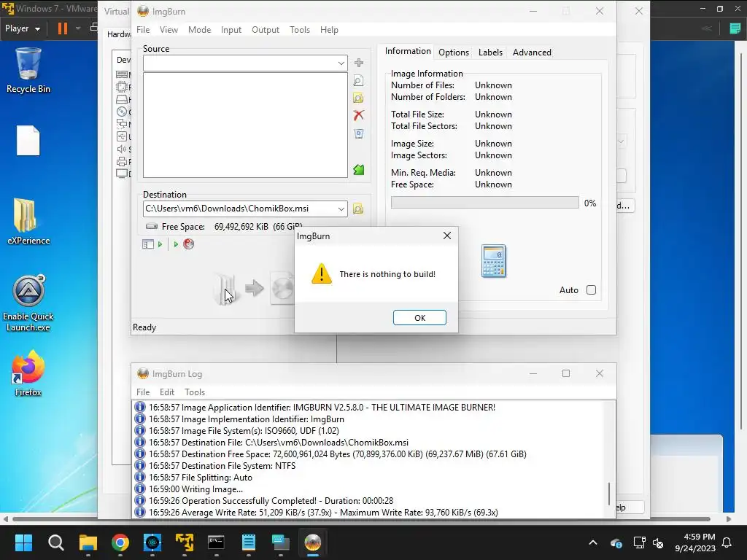Click the log view toggle icon

(x=147, y=244)
